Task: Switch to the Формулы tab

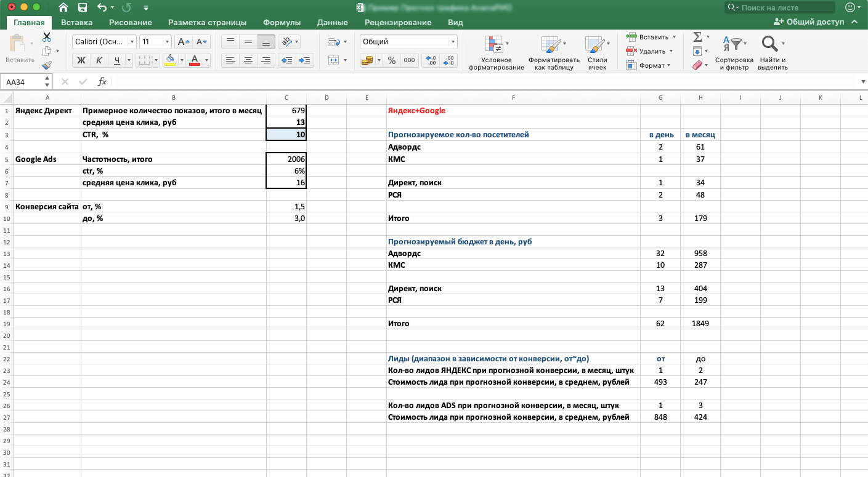Action: pyautogui.click(x=282, y=22)
